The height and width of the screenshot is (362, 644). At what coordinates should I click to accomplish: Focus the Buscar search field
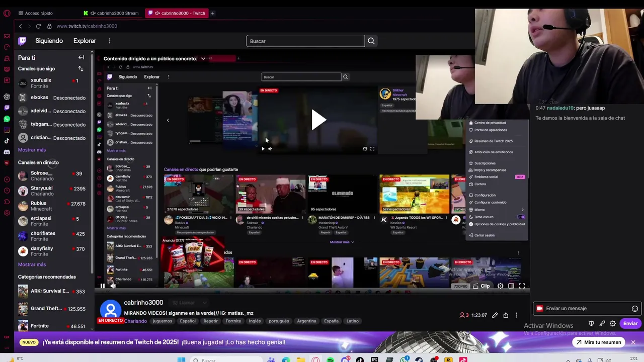[x=305, y=41]
